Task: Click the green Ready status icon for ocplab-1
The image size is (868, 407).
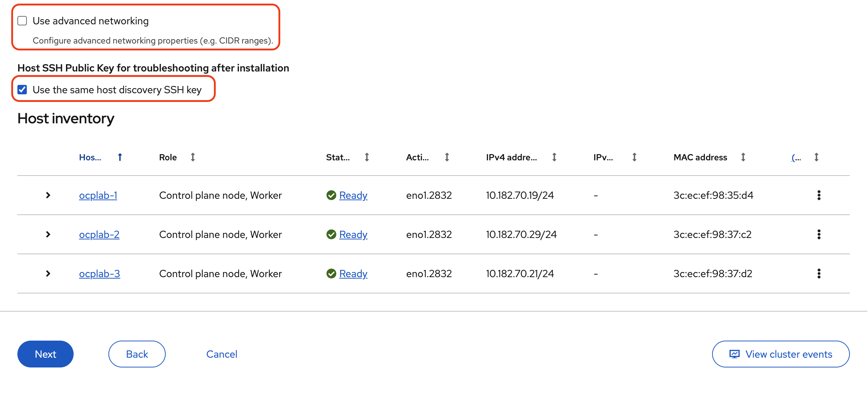Action: (x=331, y=195)
